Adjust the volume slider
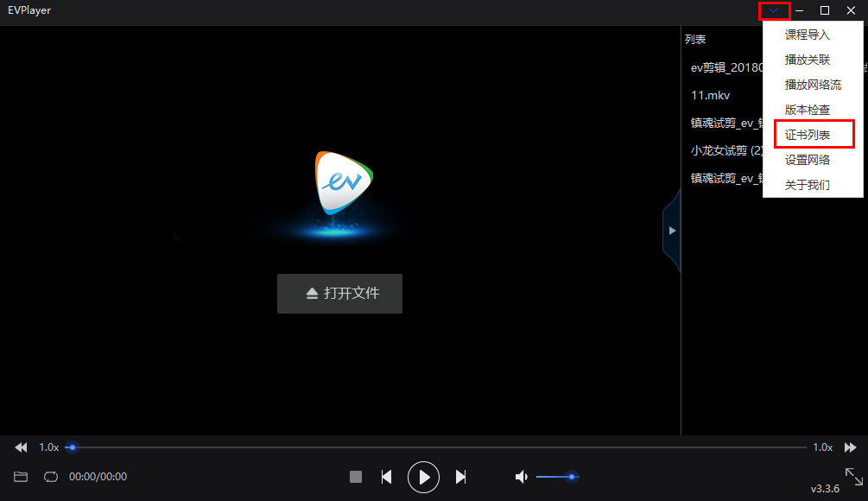This screenshot has height=501, width=868. 556,477
